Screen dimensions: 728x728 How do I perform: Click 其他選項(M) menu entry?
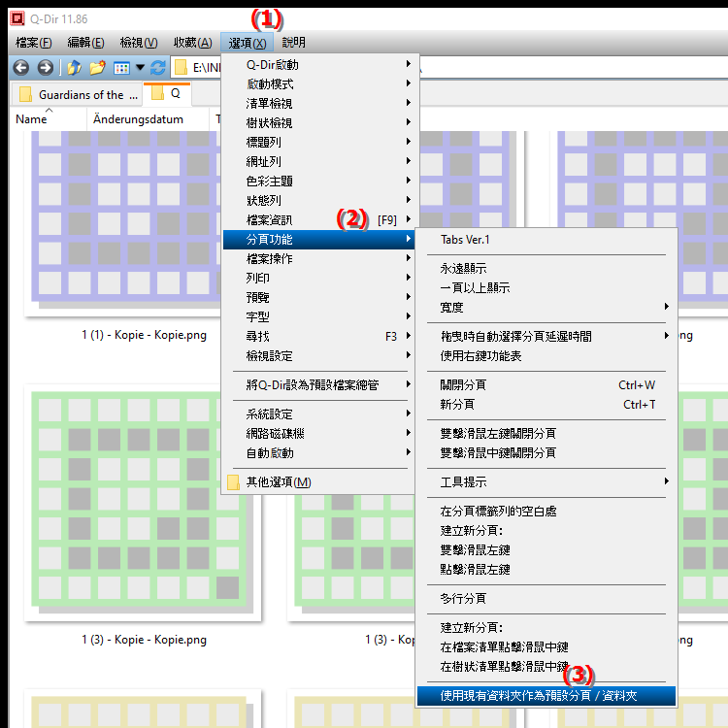pos(320,482)
